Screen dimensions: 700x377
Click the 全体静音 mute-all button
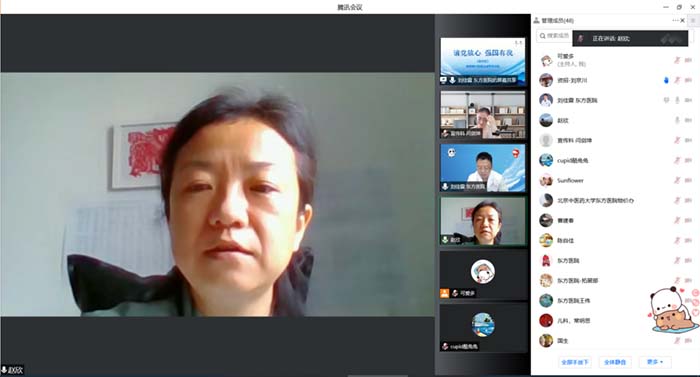point(615,362)
